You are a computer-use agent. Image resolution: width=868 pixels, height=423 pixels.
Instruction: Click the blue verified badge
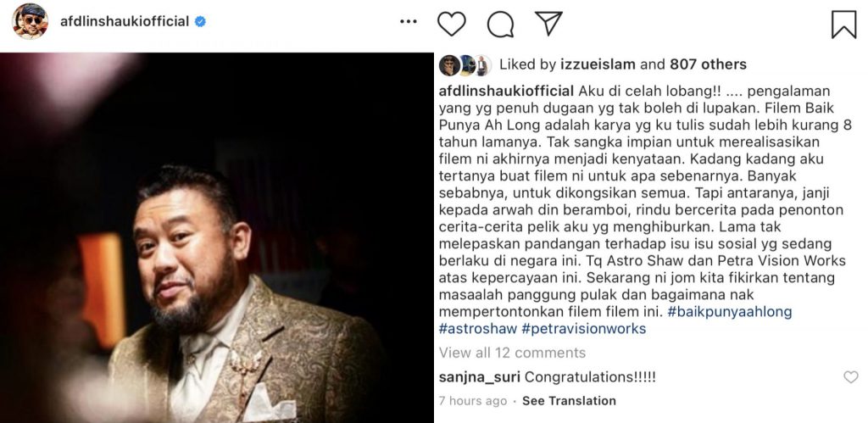200,21
